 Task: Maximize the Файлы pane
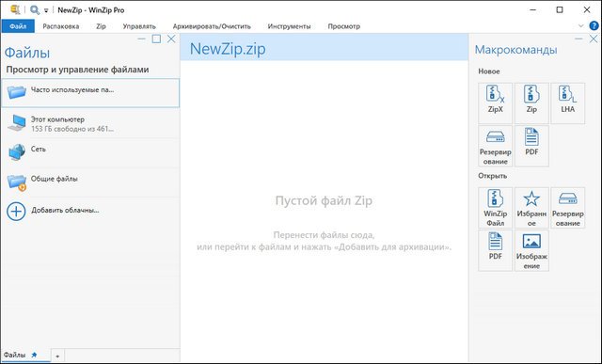pos(156,39)
